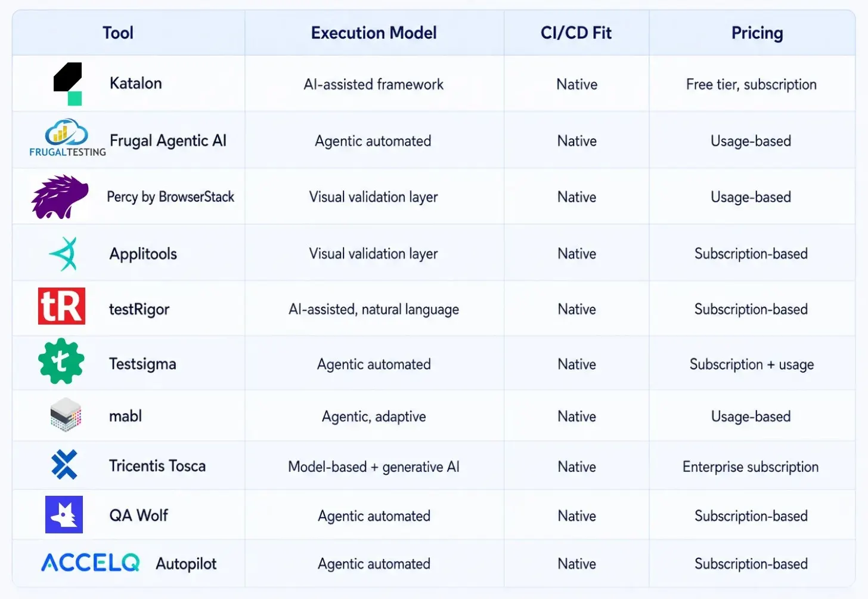
Task: Select the QA Wolf logo
Action: [64, 514]
